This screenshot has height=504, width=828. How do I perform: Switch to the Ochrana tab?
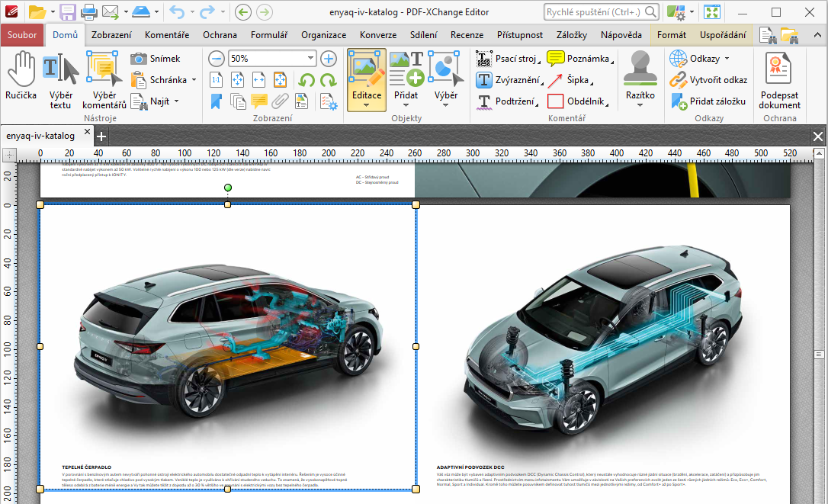220,35
